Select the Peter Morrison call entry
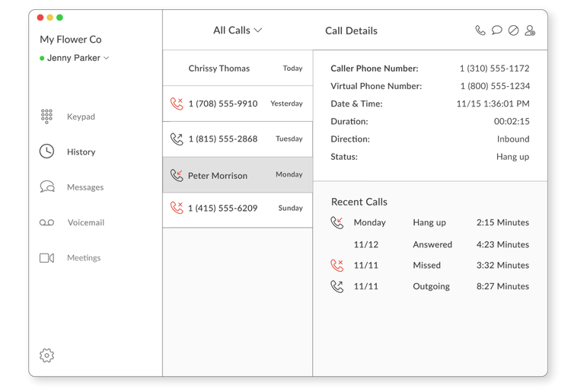This screenshot has width=571, height=392. [238, 175]
